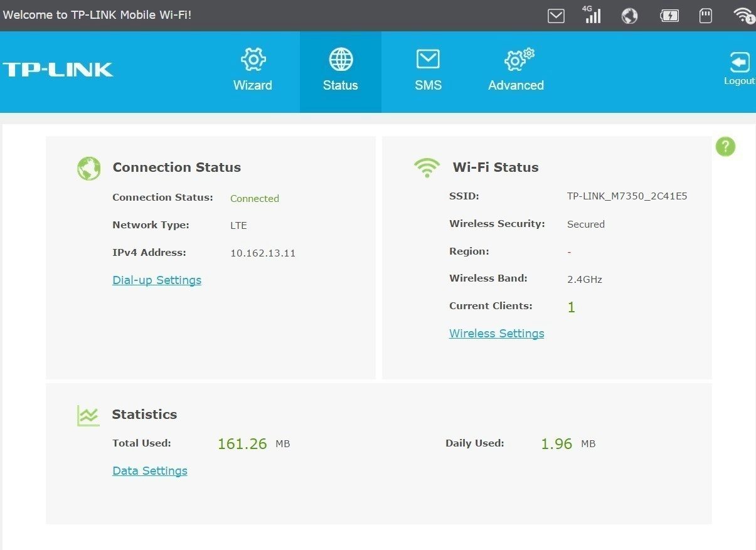The height and width of the screenshot is (550, 756).
Task: Select the LTE network type value
Action: click(239, 226)
